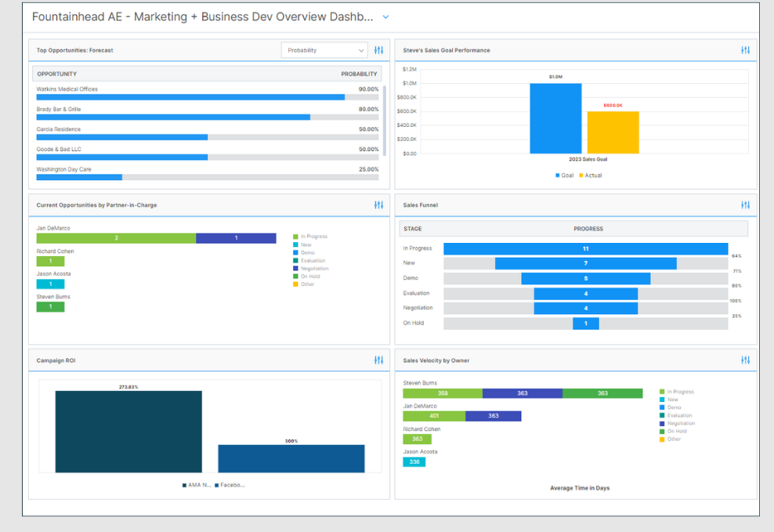774x532 pixels.
Task: Open the dashboard title dropdown chevron
Action: point(385,17)
